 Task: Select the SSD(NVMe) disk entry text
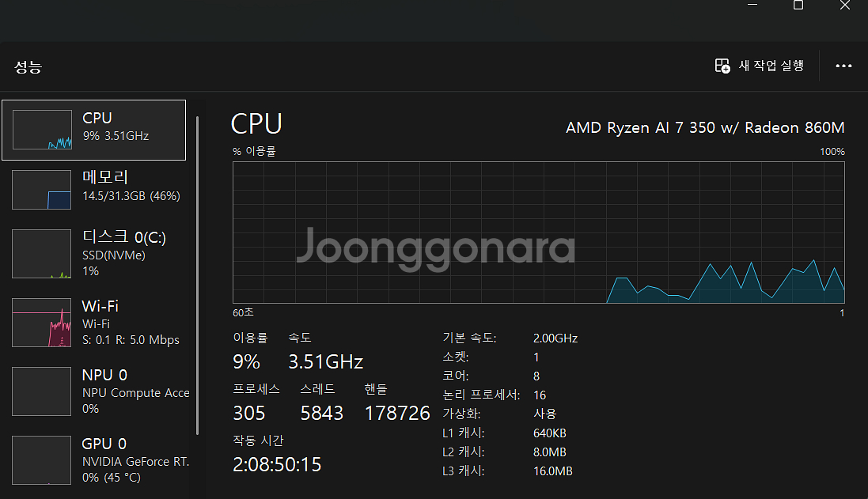[x=114, y=255]
